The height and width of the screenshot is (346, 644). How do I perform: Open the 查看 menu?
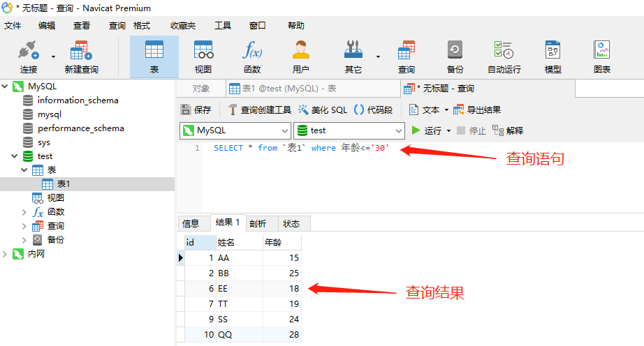pos(81,25)
